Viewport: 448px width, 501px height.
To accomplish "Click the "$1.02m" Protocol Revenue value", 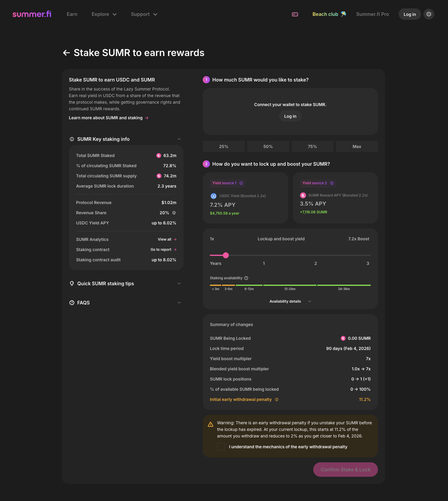I will [169, 203].
